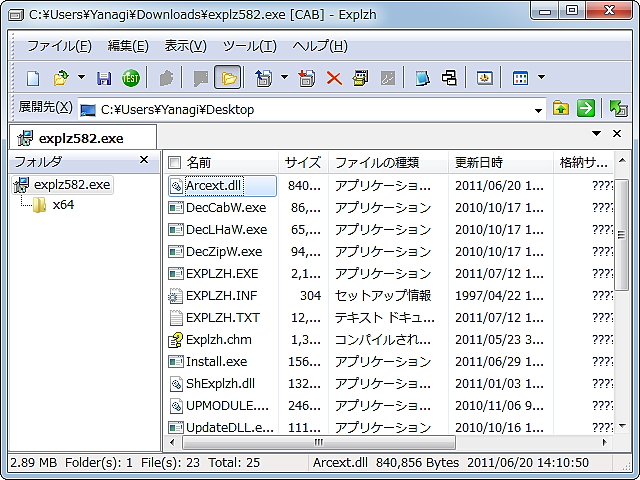
Task: Click the framed picture options icon
Action: point(484,78)
